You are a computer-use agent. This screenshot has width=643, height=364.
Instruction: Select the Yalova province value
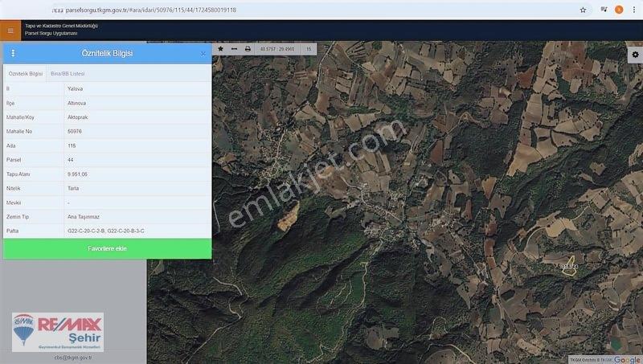coord(75,88)
